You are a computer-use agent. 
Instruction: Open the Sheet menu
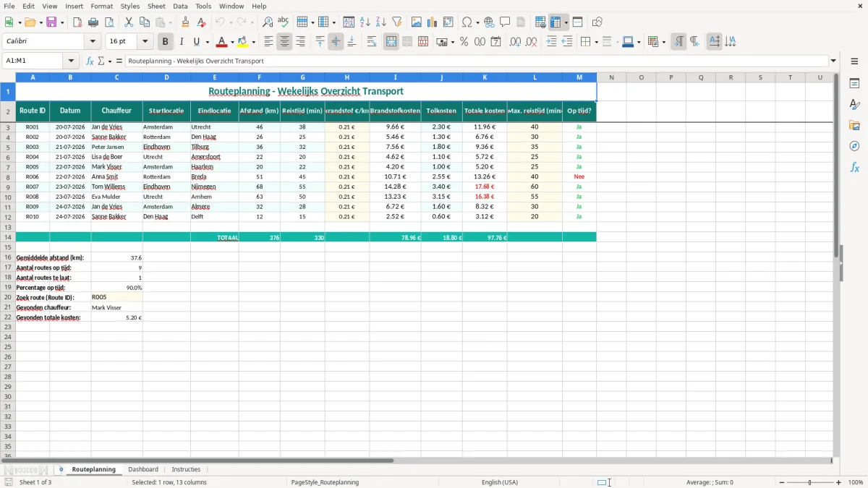coord(156,6)
